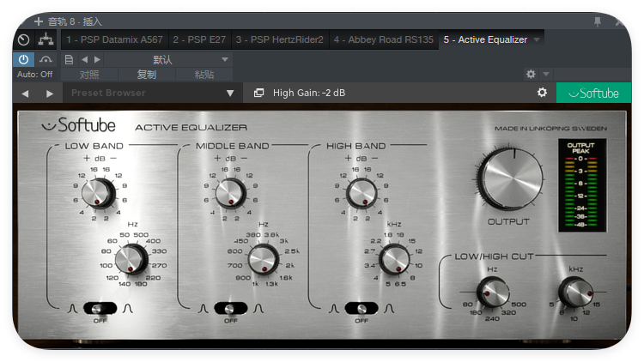
Task: Click Softube next preset right arrow
Action: 50,94
